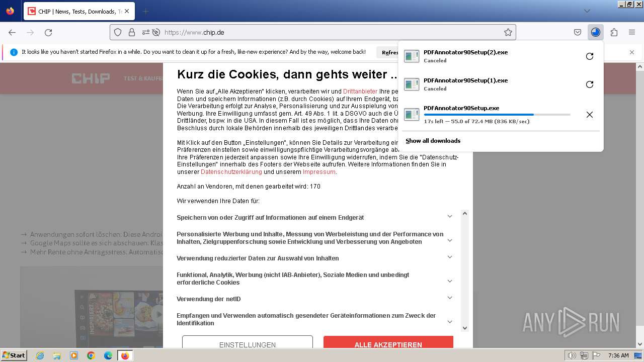
Task: Open site security padlock info
Action: [132, 32]
